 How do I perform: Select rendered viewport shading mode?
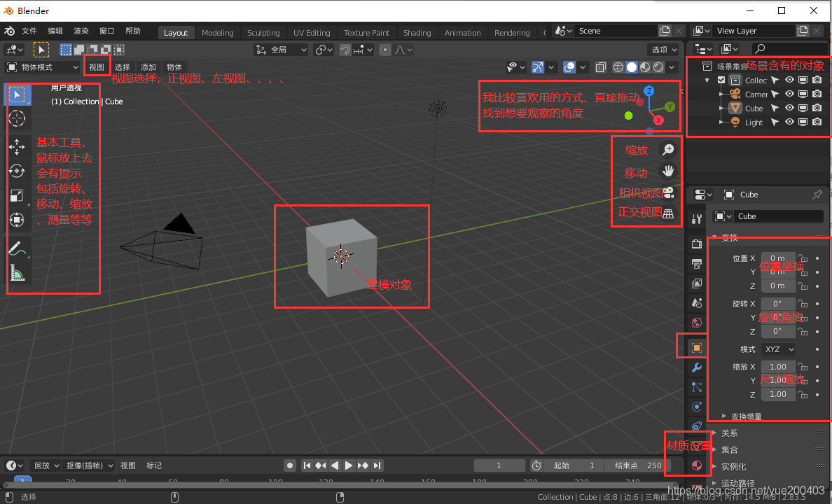click(x=658, y=66)
